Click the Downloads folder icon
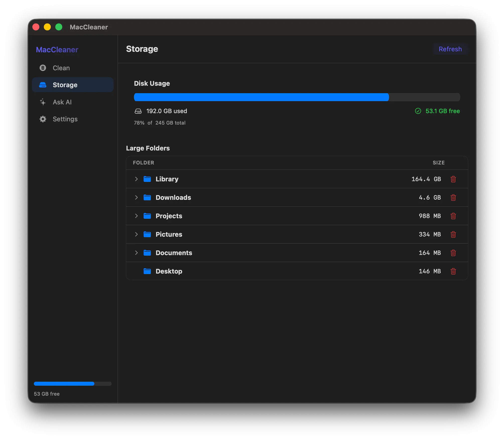The height and width of the screenshot is (440, 504). click(147, 198)
